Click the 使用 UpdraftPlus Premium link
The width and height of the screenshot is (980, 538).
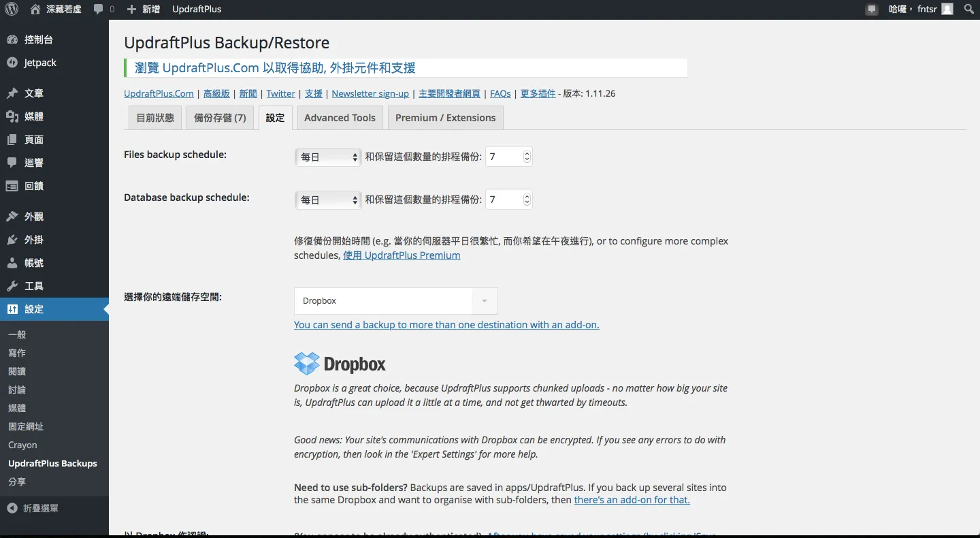[x=402, y=255]
